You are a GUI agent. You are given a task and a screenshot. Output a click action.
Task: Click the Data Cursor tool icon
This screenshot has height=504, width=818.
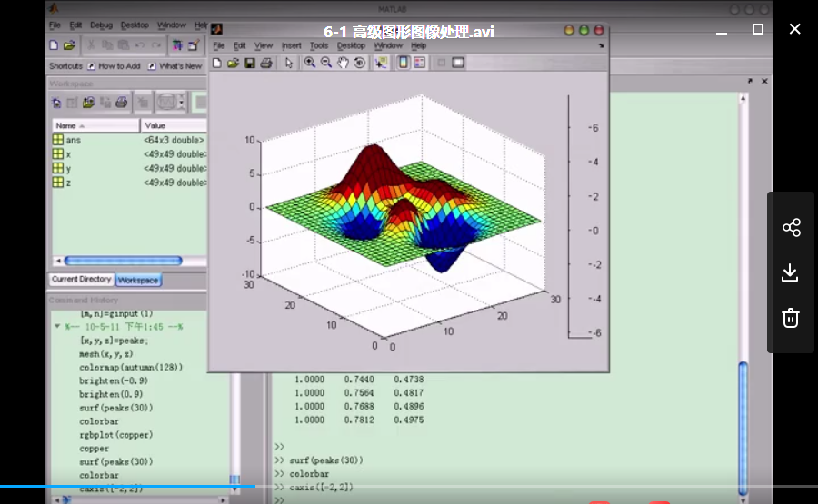click(381, 63)
